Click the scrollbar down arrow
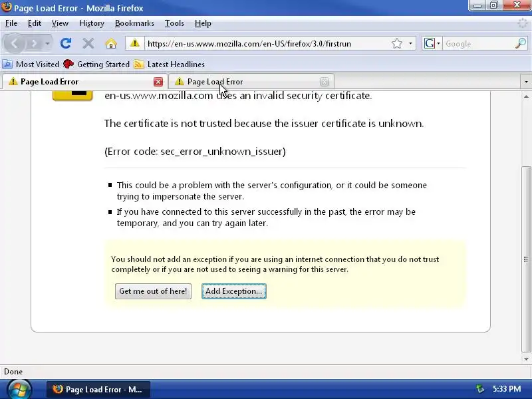The width and height of the screenshot is (532, 399). point(526,359)
